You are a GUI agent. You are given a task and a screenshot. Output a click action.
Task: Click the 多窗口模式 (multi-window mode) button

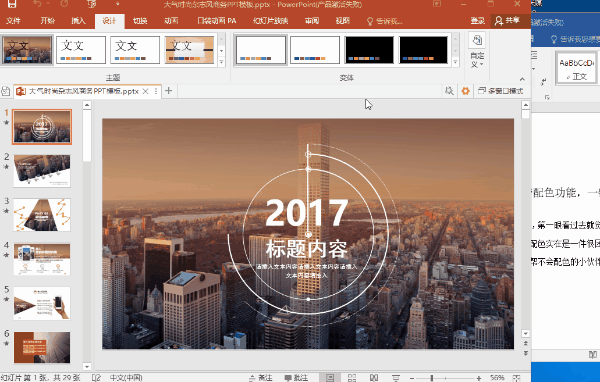point(501,91)
